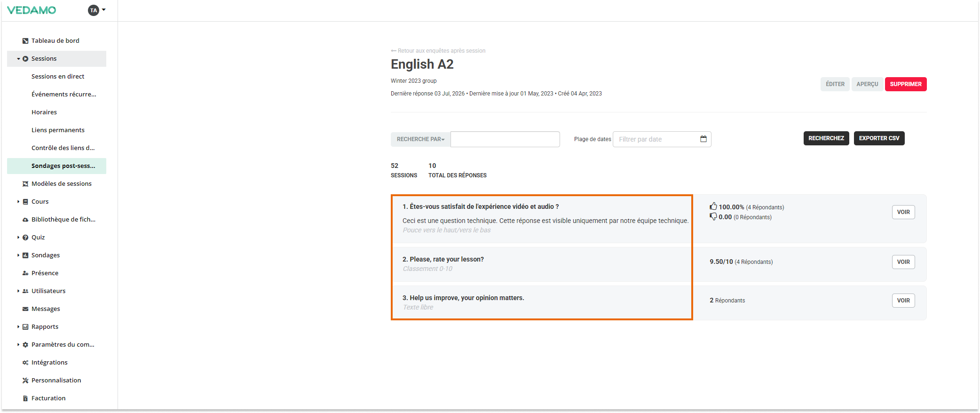Expand the Paramètres du compte arrow

pyautogui.click(x=18, y=345)
